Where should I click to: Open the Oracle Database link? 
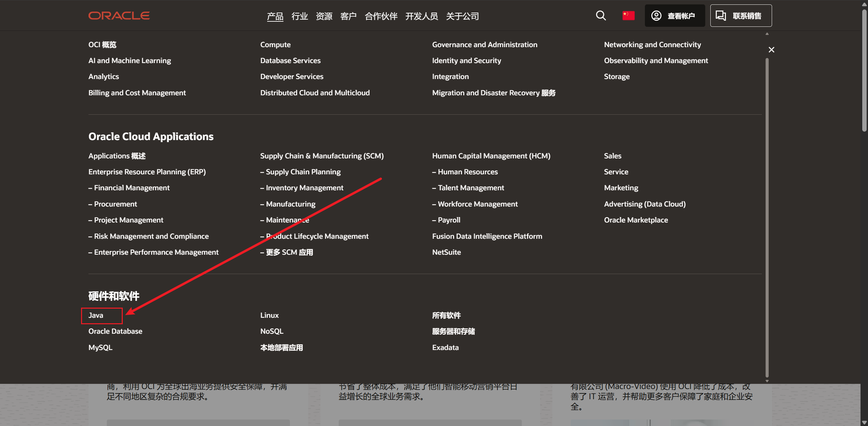pyautogui.click(x=115, y=331)
